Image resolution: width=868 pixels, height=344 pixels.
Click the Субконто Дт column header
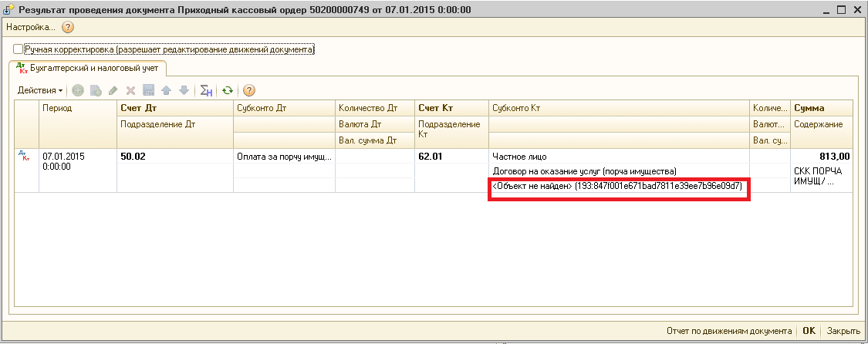pos(284,109)
